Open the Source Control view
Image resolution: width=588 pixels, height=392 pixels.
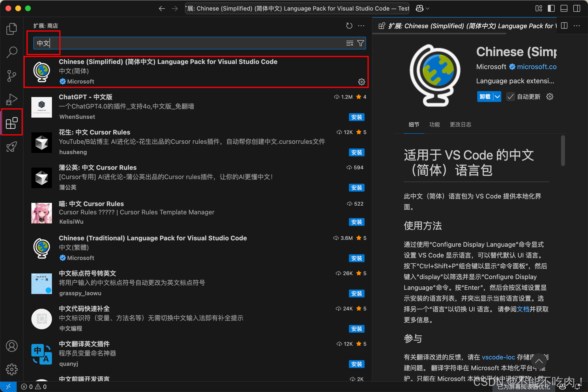tap(12, 75)
